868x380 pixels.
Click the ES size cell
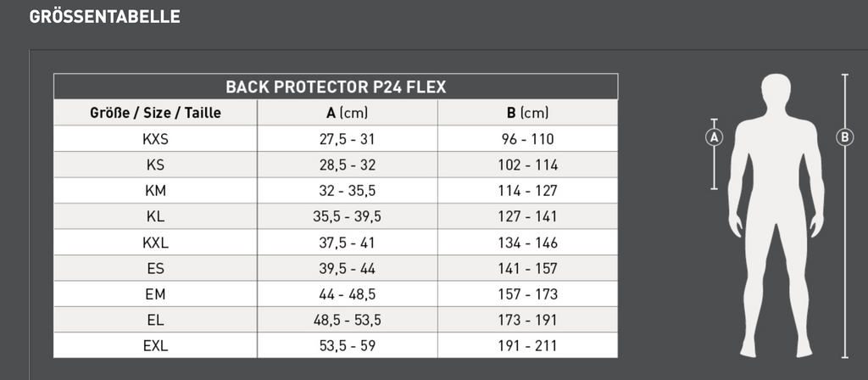[x=155, y=268]
